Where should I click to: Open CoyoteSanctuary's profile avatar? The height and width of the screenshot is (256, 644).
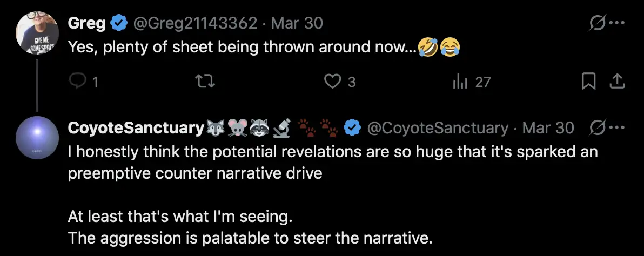(37, 138)
